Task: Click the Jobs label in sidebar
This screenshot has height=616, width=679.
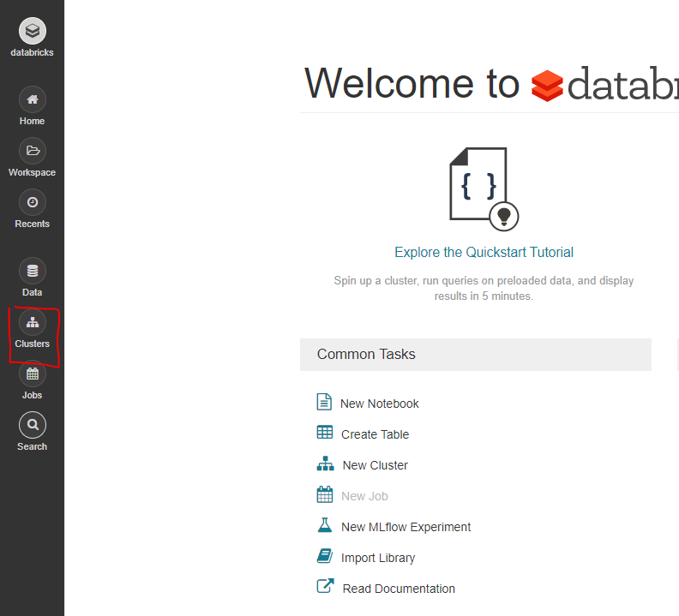Action: (x=32, y=395)
